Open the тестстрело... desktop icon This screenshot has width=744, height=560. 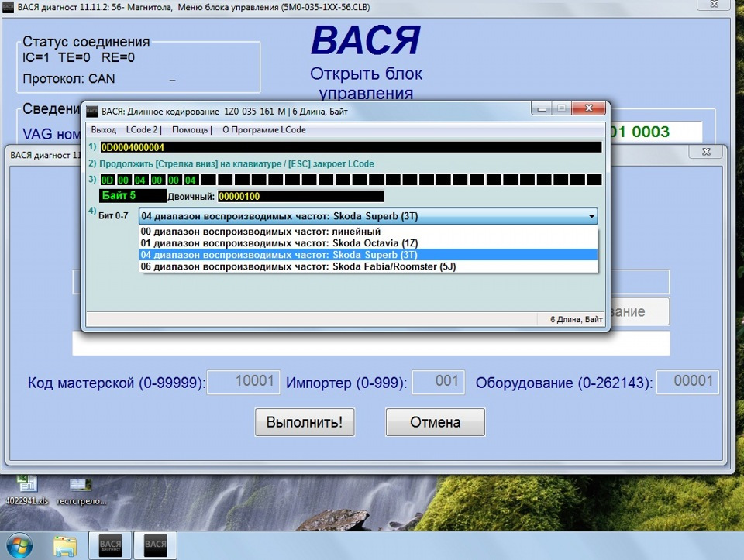[x=81, y=491]
